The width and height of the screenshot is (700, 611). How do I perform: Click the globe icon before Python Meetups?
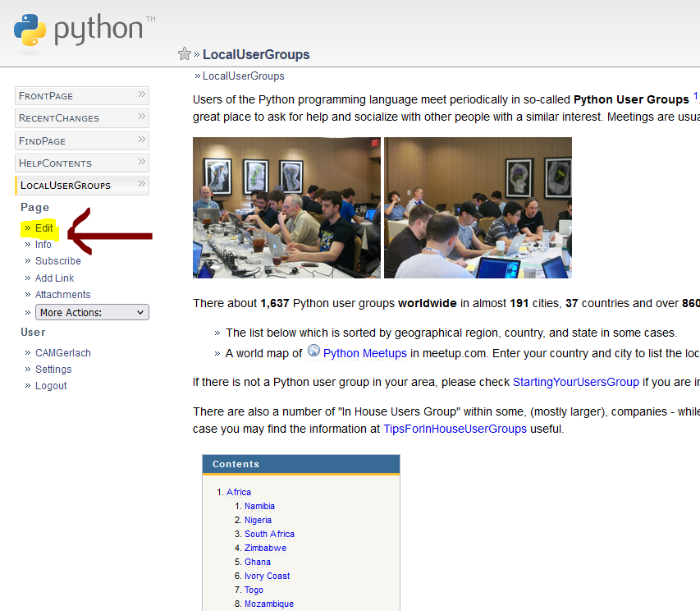click(313, 351)
